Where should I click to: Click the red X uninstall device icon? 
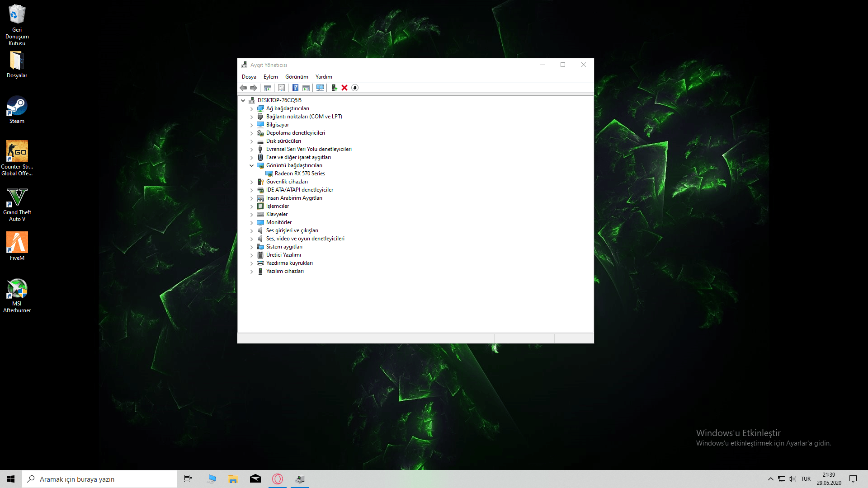pos(344,88)
